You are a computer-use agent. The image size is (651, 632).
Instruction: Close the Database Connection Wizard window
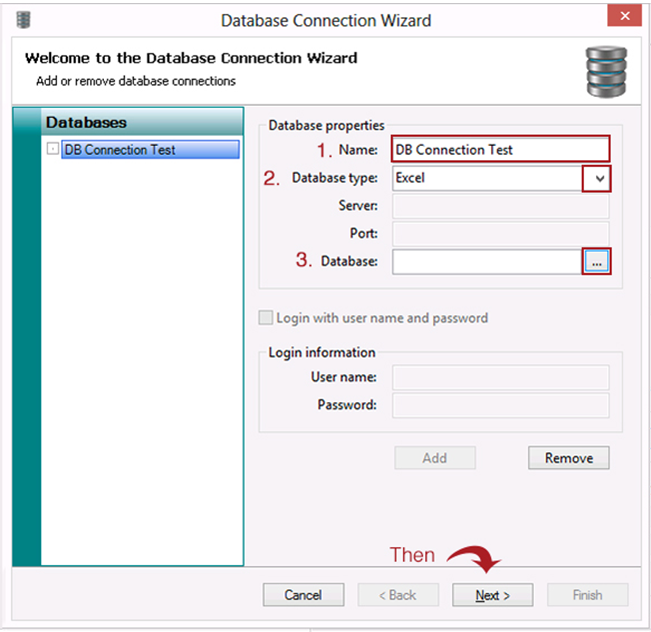coord(624,16)
